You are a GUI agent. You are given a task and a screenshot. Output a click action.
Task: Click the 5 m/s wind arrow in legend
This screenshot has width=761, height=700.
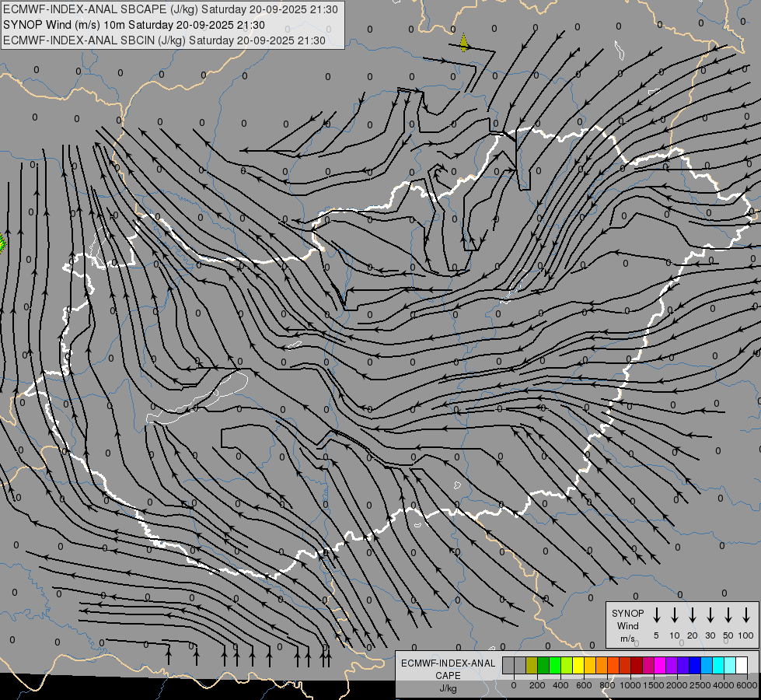(656, 615)
